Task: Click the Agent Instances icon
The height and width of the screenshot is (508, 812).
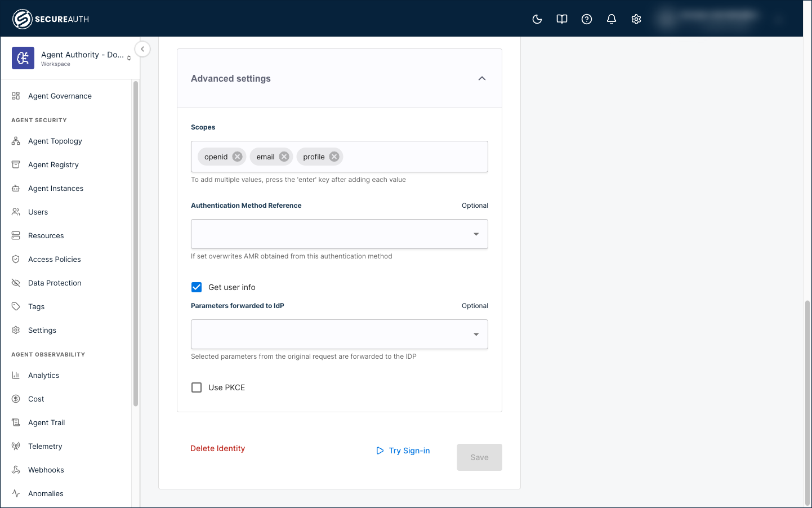Action: click(16, 188)
